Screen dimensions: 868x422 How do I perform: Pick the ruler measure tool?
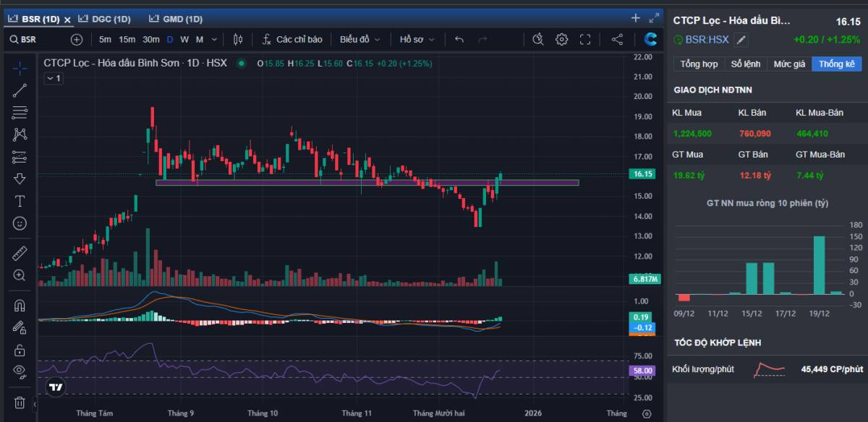[x=20, y=253]
